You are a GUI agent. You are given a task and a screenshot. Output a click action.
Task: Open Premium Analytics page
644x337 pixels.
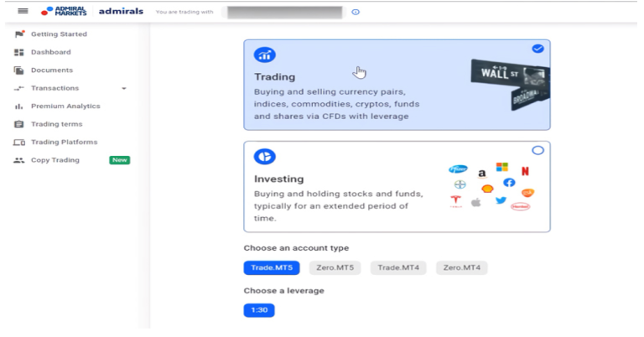pyautogui.click(x=65, y=106)
